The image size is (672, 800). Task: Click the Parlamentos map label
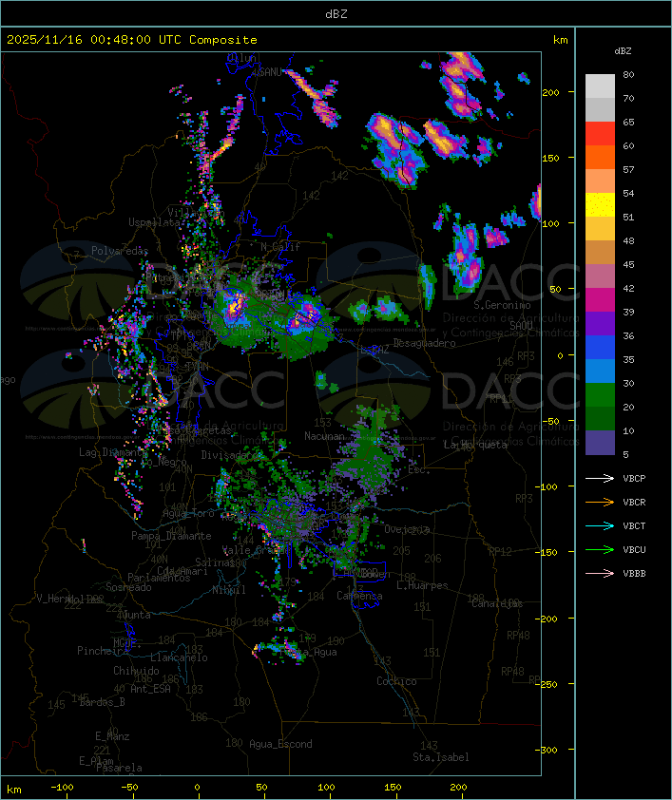159,578
